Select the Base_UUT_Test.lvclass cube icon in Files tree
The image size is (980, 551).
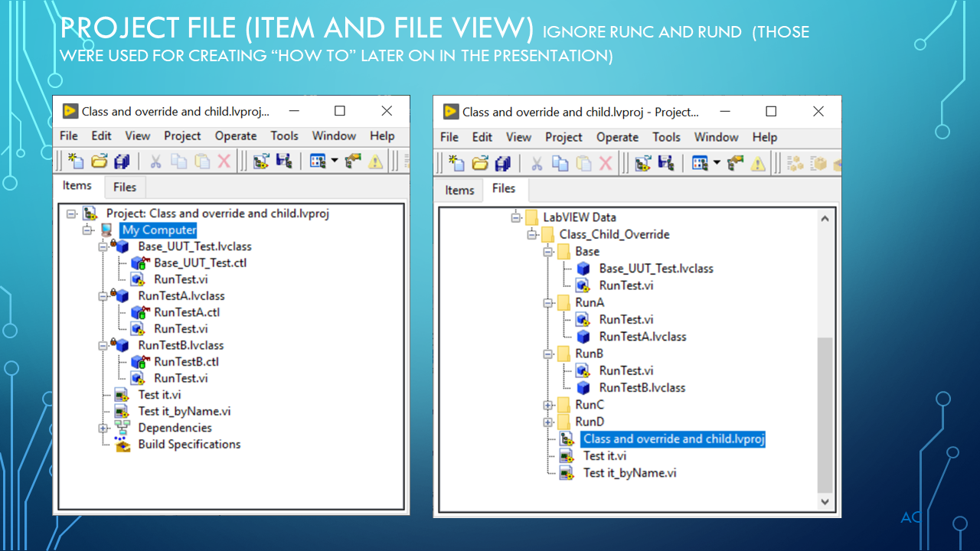coord(583,269)
